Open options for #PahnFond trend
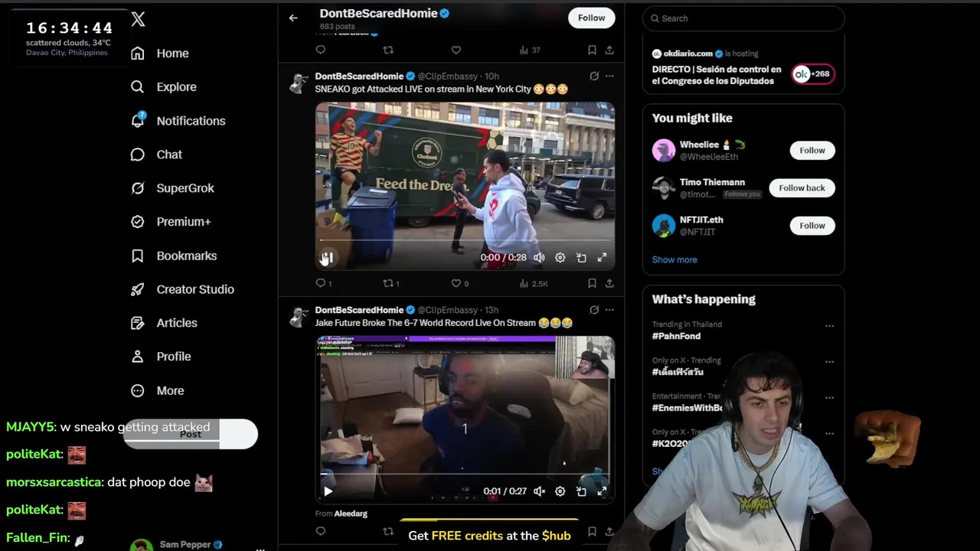The height and width of the screenshot is (551, 980). coord(829,326)
